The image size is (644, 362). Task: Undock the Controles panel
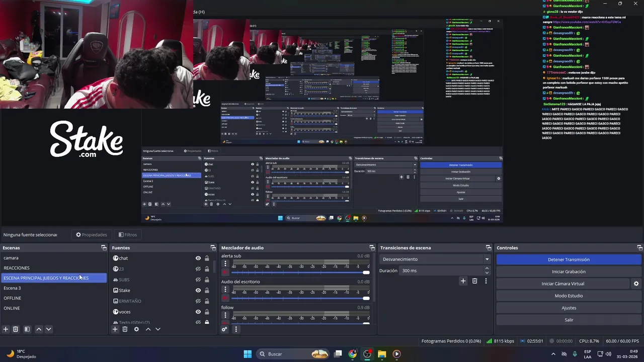click(x=639, y=248)
